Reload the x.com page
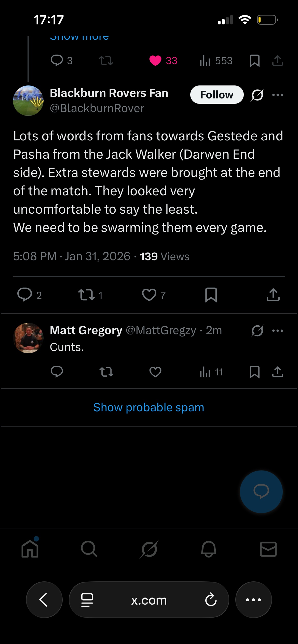Image resolution: width=298 pixels, height=644 pixels. pos(211,600)
